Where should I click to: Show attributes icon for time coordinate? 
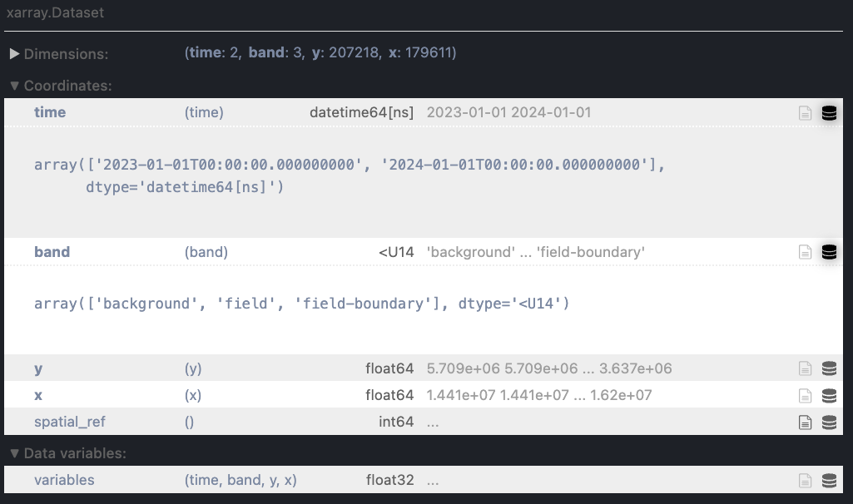pos(805,113)
